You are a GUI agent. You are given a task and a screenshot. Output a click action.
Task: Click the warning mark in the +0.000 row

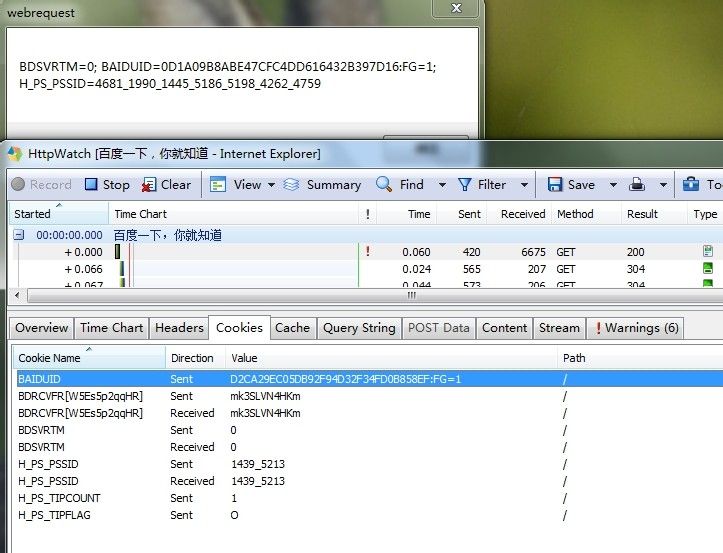pos(367,251)
